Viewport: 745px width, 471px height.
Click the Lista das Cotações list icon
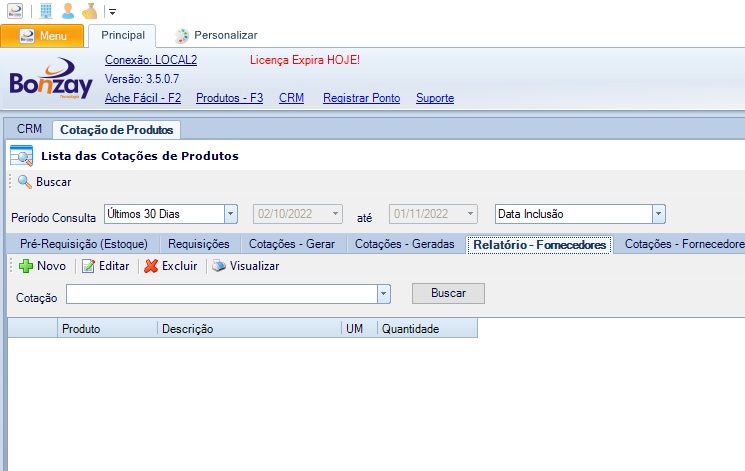point(21,155)
